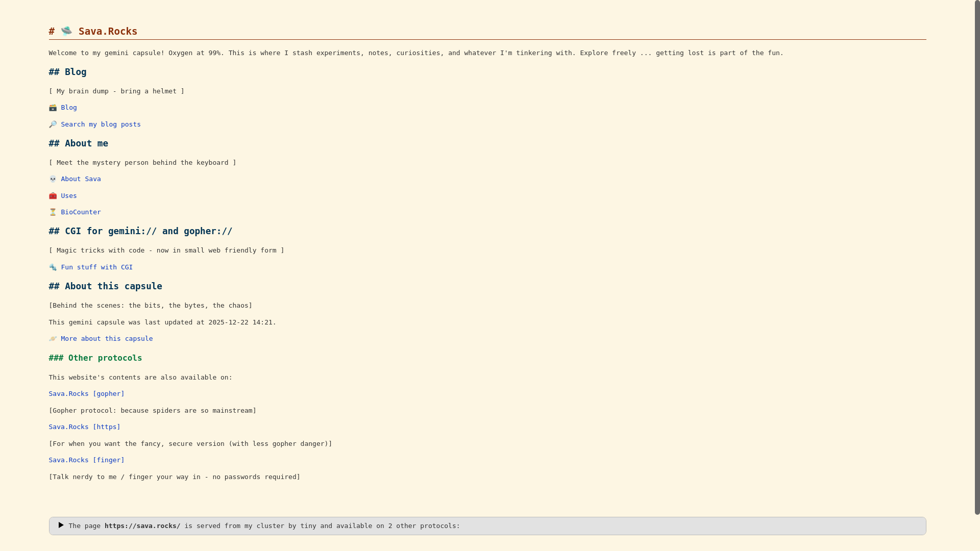Viewport: 980px width, 551px height.
Task: Click the skull icon before About Sava
Action: click(x=53, y=179)
